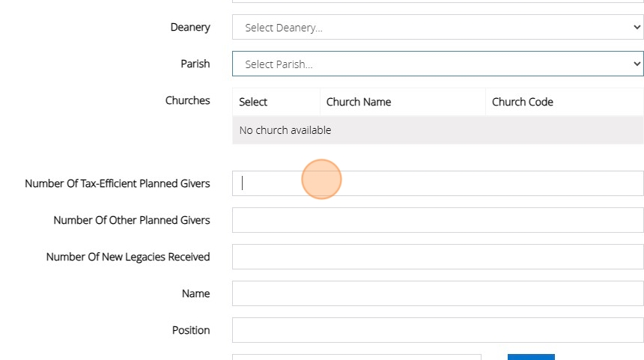644x360 pixels.
Task: Click the Name field label
Action: [x=196, y=293]
